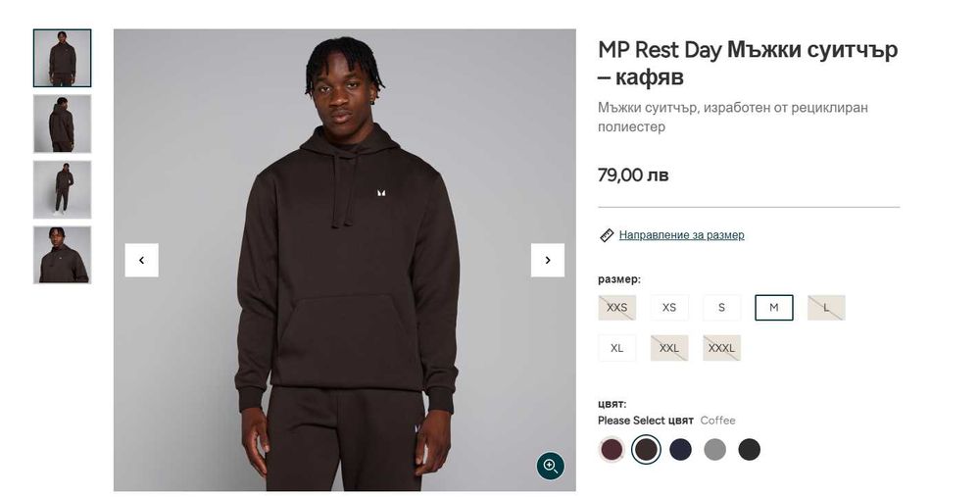The width and height of the screenshot is (980, 497).
Task: Show the second side-view thumbnail
Action: tap(62, 124)
